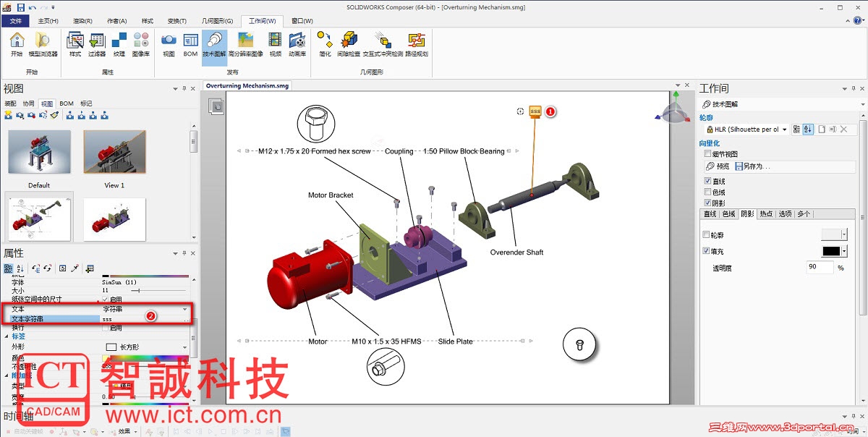
Task: Open the 视图 panel options arrow
Action: [176, 88]
